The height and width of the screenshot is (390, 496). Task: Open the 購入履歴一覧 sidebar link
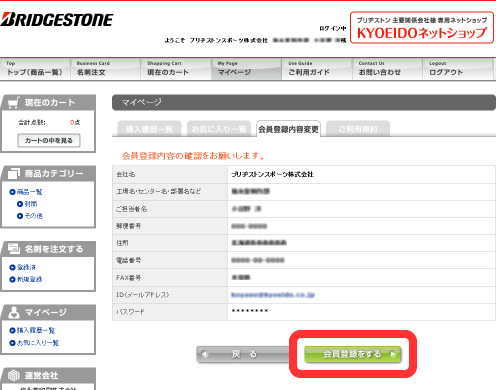pos(36,330)
